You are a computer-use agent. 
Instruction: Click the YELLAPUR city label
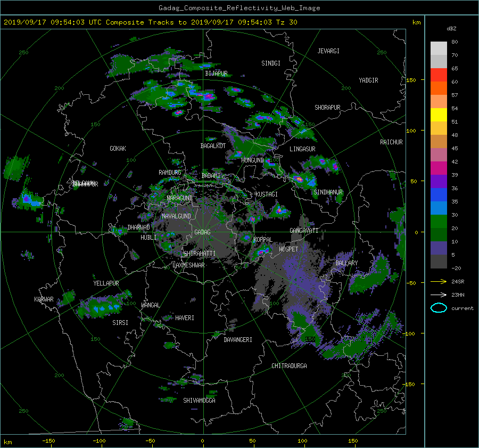coord(106,283)
